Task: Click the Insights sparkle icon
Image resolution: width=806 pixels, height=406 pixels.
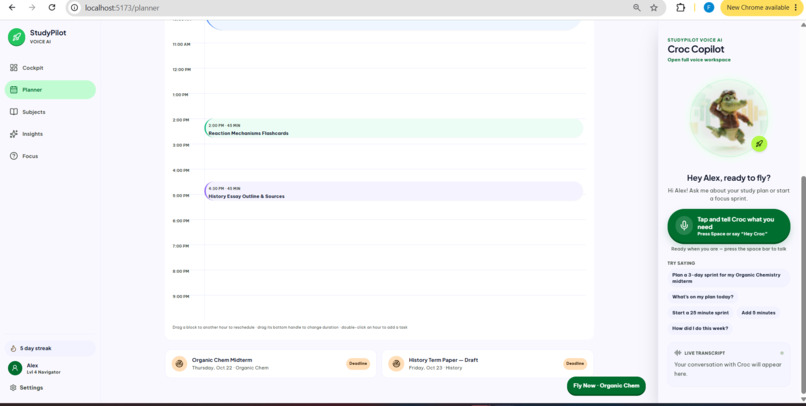Action: click(14, 134)
